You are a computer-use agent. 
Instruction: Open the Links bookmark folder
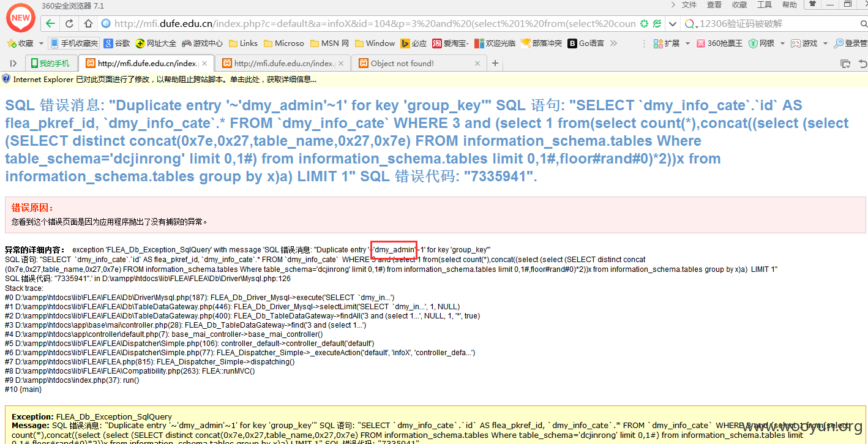(x=243, y=43)
